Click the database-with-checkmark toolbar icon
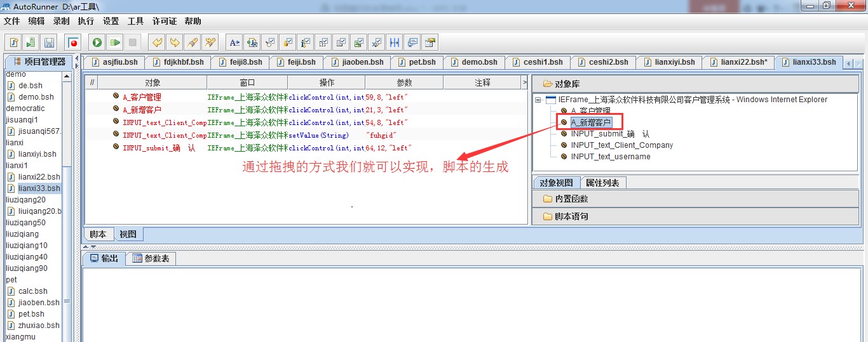This screenshot has width=868, height=342. pyautogui.click(x=288, y=43)
